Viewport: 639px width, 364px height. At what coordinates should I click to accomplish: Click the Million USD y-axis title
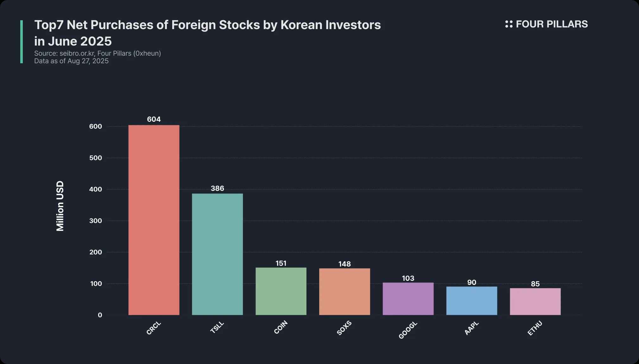[x=60, y=206]
